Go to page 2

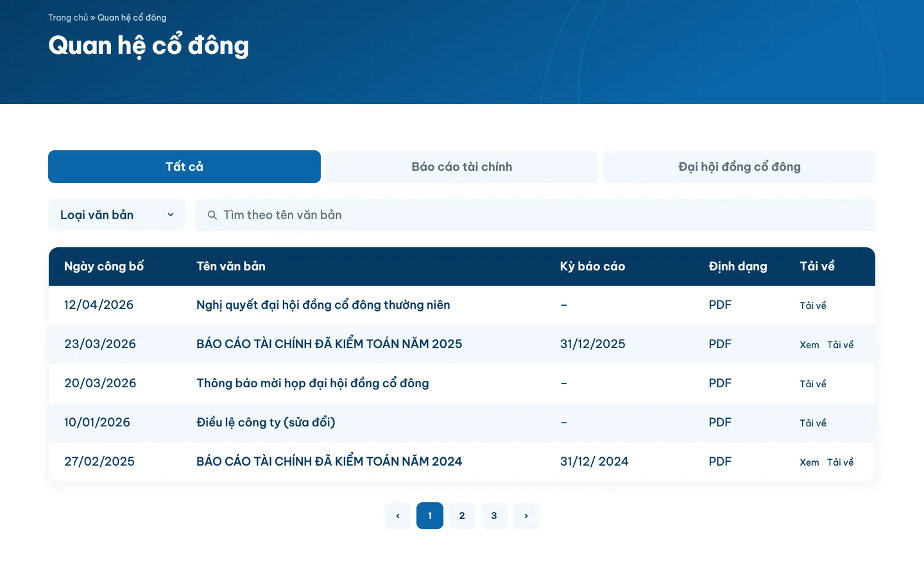(462, 516)
